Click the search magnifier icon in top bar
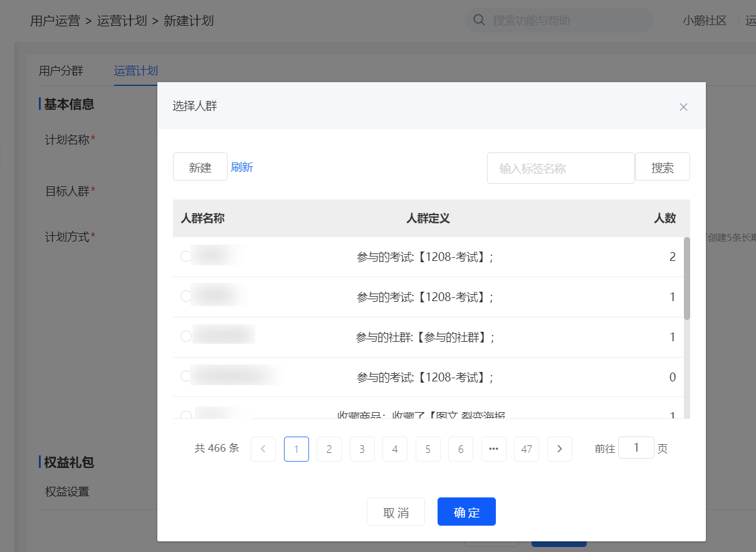Viewport: 756px width, 552px height. 479,20
